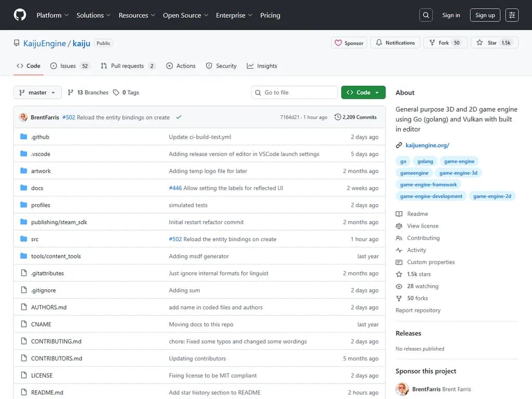Toggle Star on the repository
The width and height of the screenshot is (532, 399).
point(487,43)
